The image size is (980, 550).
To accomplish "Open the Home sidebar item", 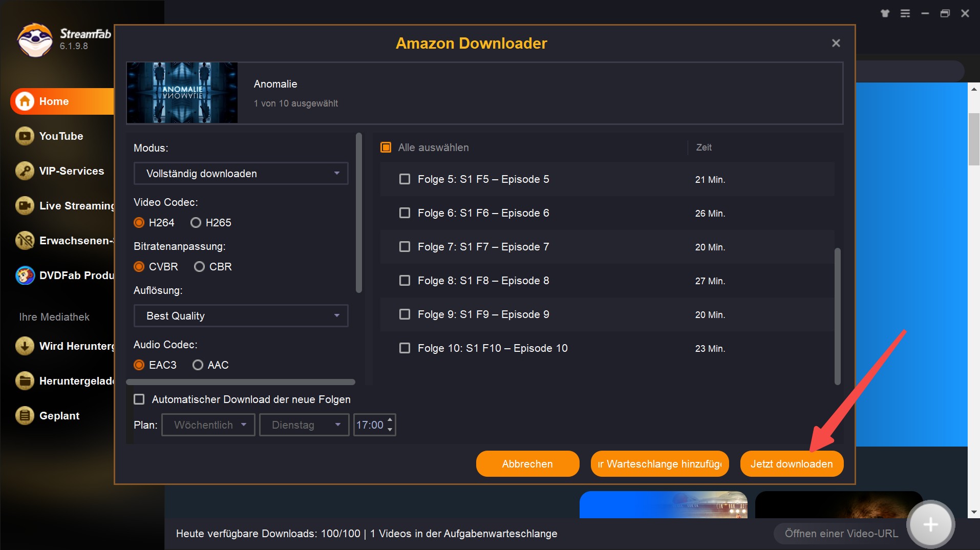I will (x=62, y=101).
